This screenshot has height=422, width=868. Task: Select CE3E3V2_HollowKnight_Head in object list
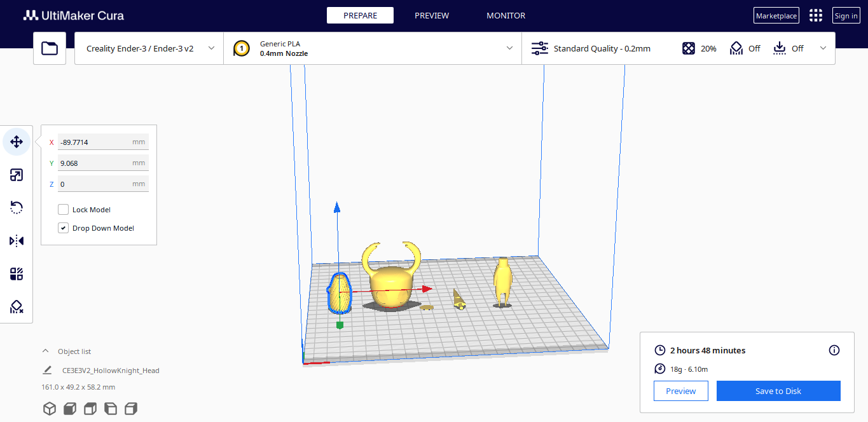point(111,371)
